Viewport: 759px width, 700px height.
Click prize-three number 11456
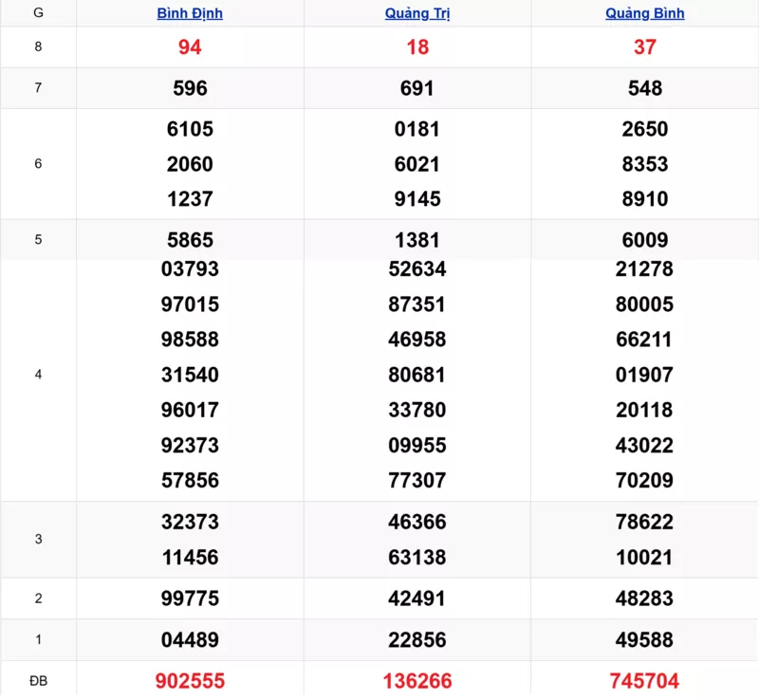(190, 558)
